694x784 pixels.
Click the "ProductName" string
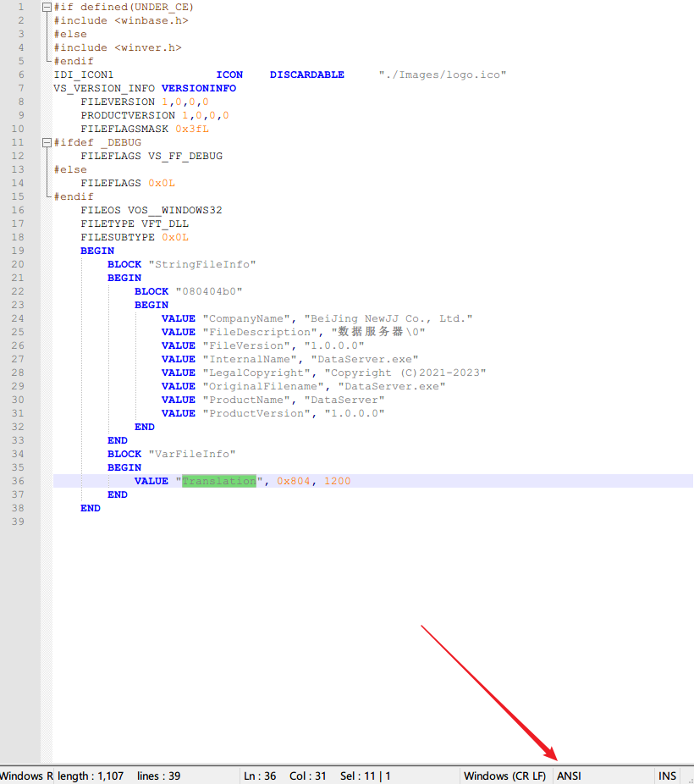pos(245,400)
